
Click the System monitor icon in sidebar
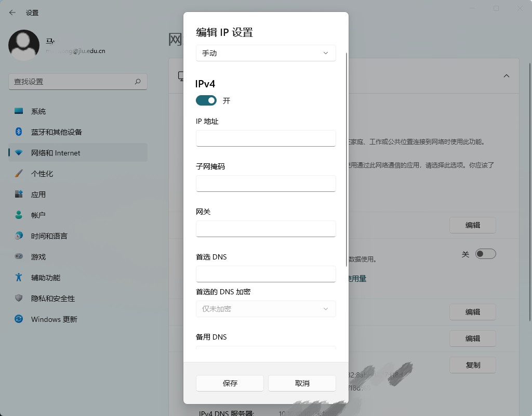pyautogui.click(x=19, y=111)
